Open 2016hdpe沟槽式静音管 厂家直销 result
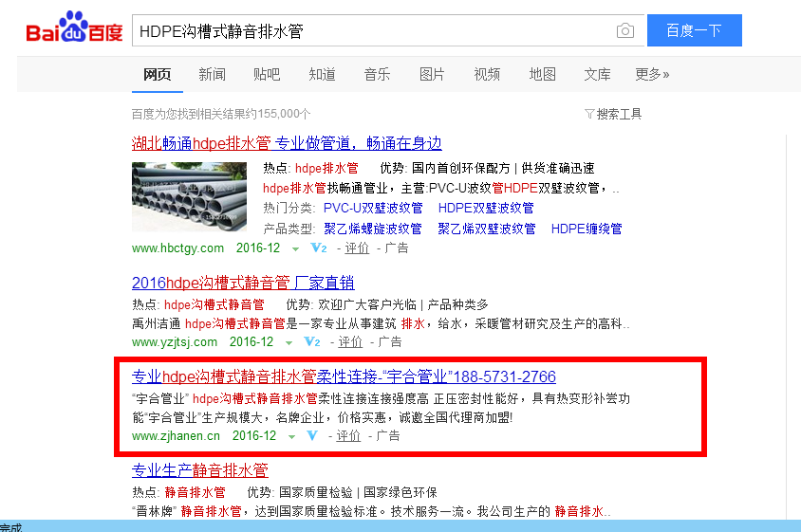 (243, 283)
